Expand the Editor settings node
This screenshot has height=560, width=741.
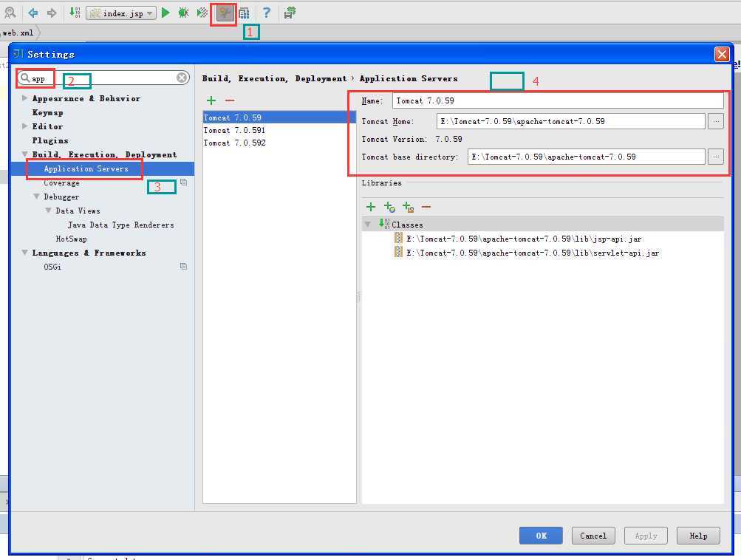click(24, 126)
